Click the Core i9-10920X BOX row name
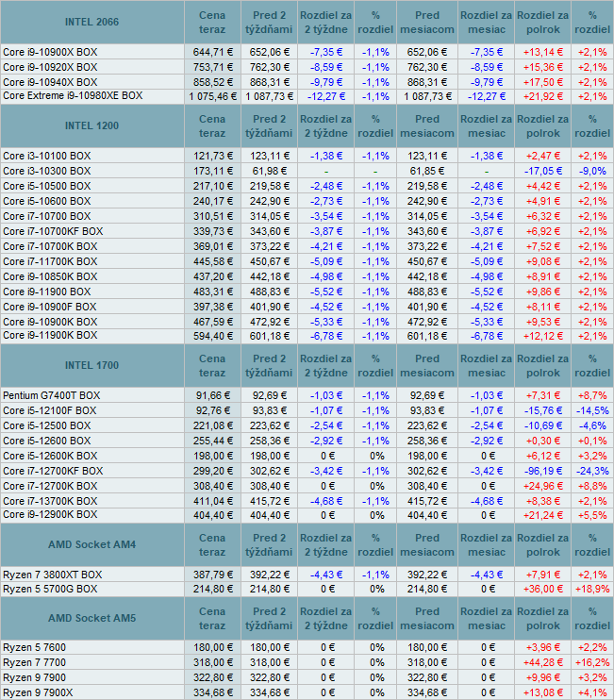614x700 pixels. coord(50,67)
